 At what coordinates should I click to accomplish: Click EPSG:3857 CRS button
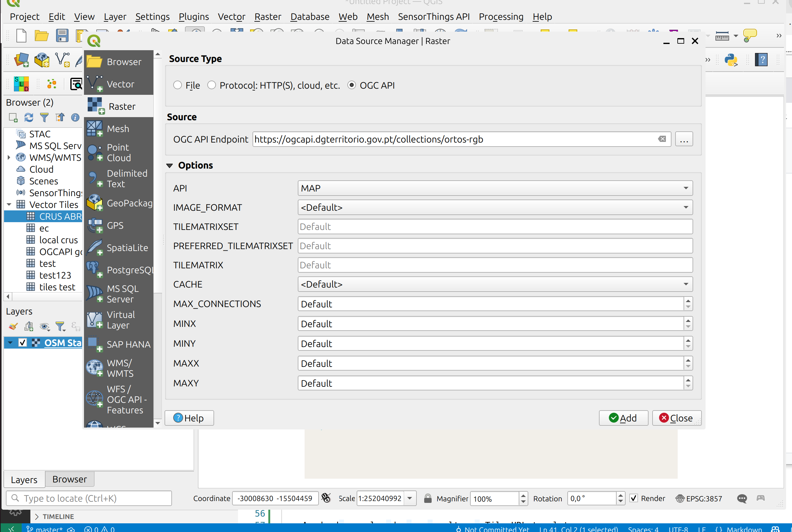699,499
